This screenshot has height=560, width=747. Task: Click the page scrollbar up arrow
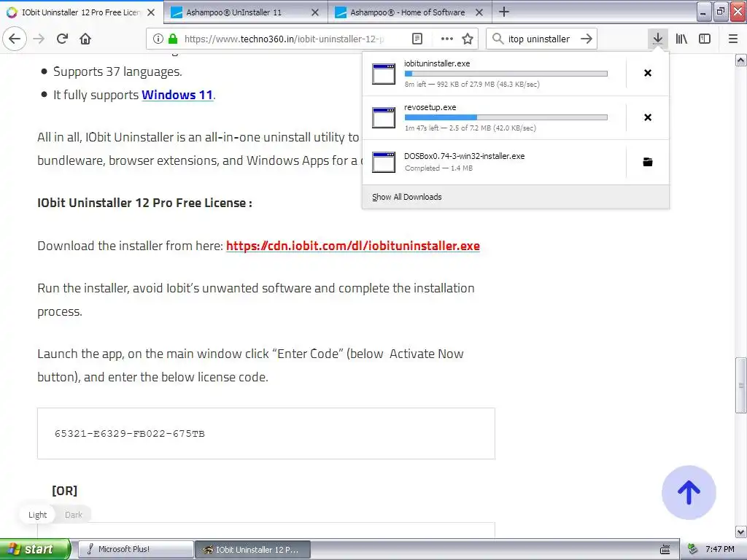point(741,60)
